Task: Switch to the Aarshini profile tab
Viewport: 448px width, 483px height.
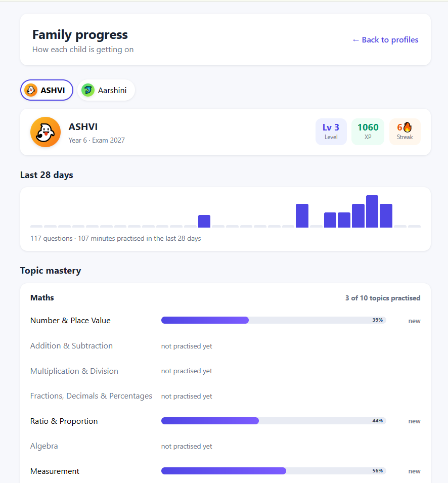Action: coord(106,90)
